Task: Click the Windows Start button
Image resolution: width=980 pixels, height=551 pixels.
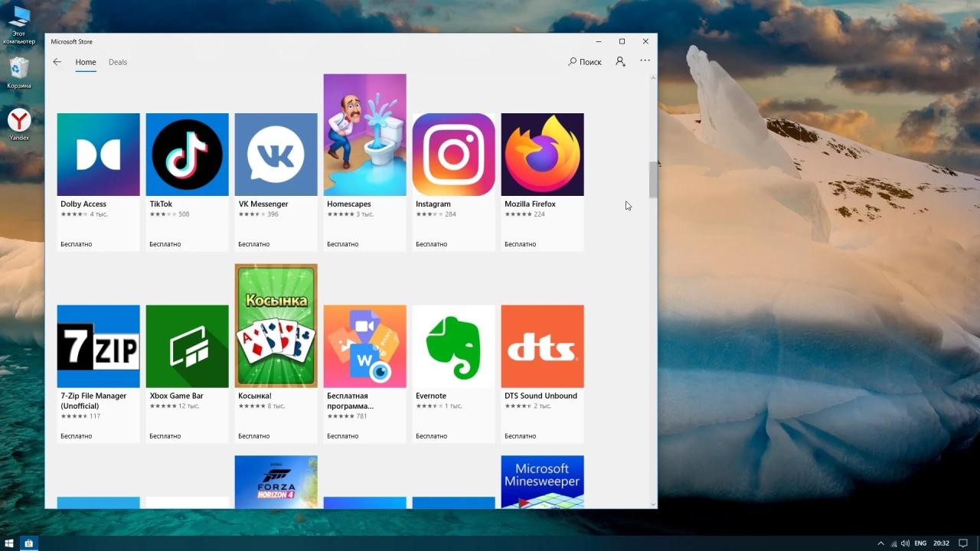Action: point(9,543)
